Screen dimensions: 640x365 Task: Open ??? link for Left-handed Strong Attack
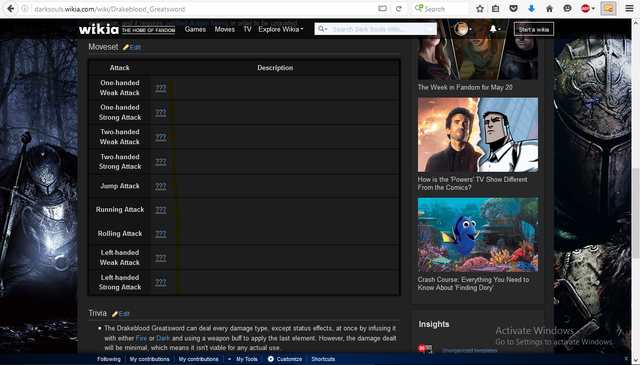click(x=161, y=282)
